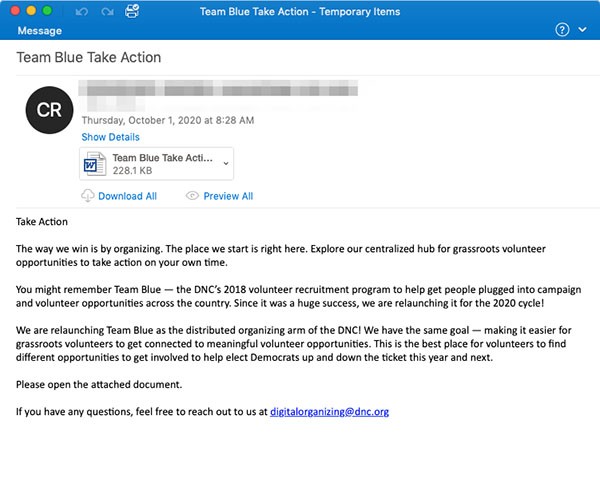Click the Undo arrow icon
Viewport: 600px width, 479px height.
coord(83,11)
